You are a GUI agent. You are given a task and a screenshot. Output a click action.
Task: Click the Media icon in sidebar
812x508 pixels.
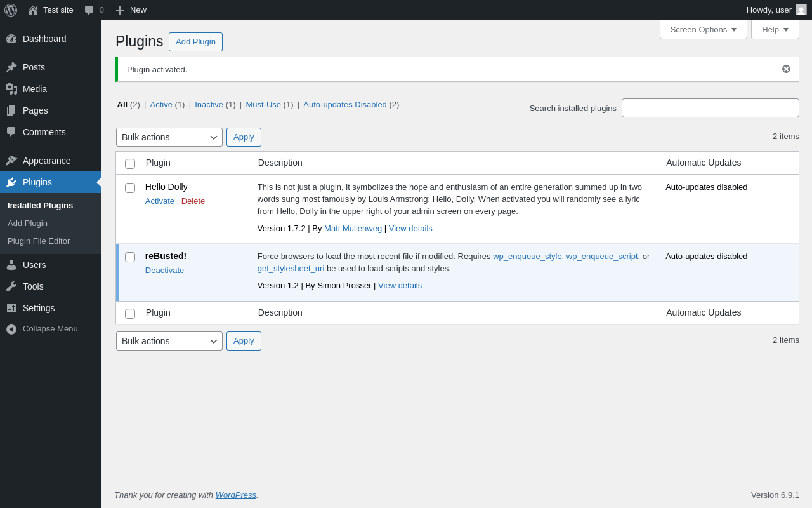coord(11,89)
